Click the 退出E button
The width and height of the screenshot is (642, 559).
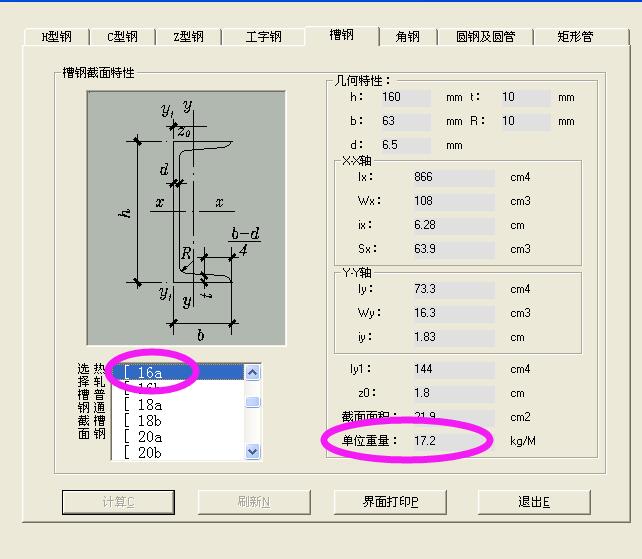[534, 502]
